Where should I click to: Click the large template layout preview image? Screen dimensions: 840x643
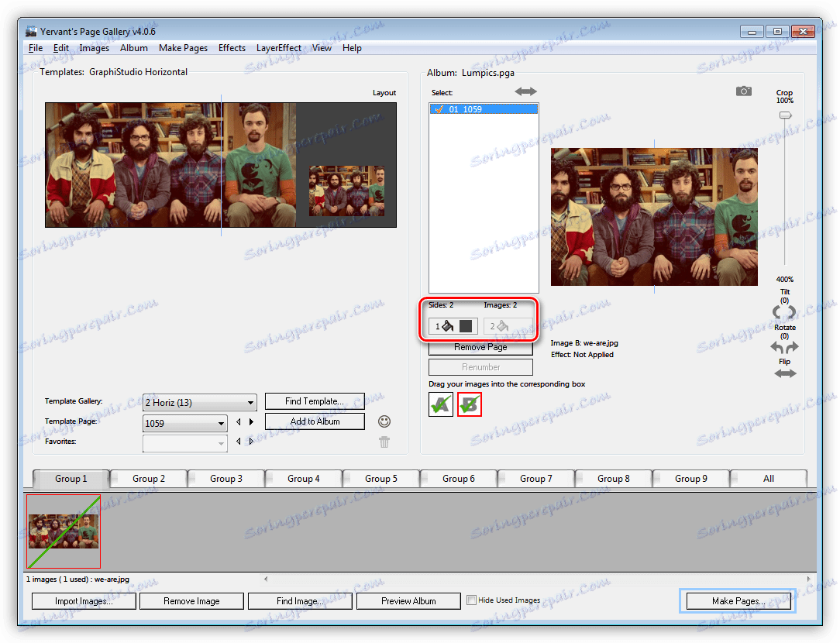(x=170, y=165)
